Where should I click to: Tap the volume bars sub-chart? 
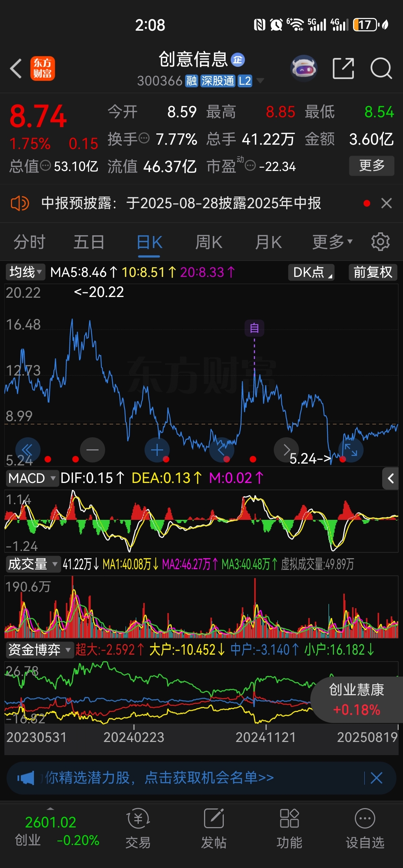tap(201, 607)
